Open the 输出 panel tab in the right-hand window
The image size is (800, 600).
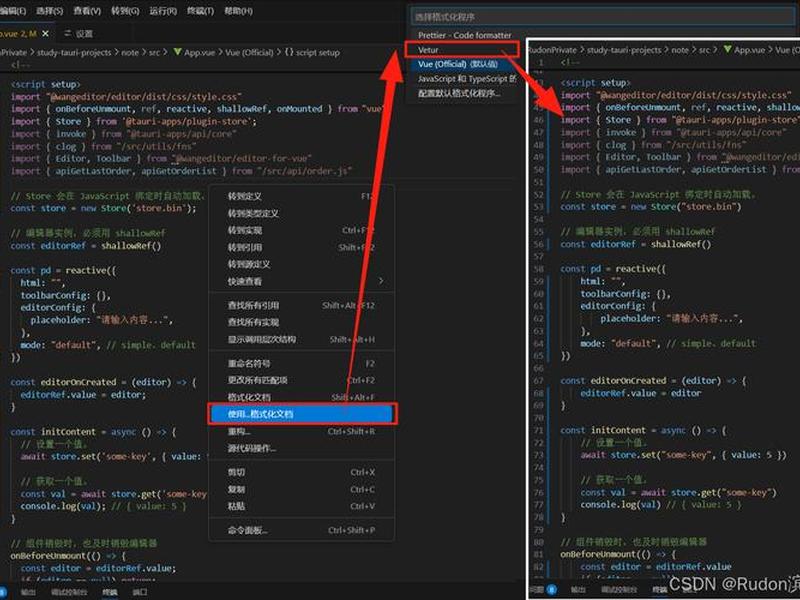point(578,590)
